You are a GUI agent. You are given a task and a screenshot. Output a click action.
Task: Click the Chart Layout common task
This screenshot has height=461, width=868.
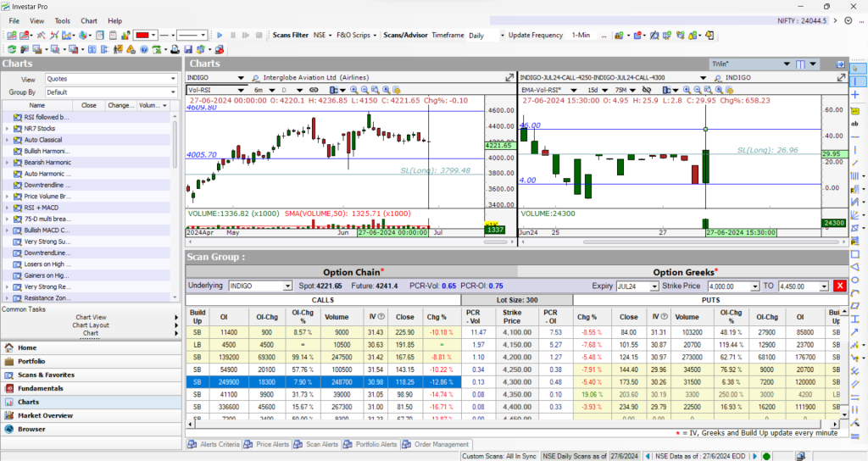91,325
